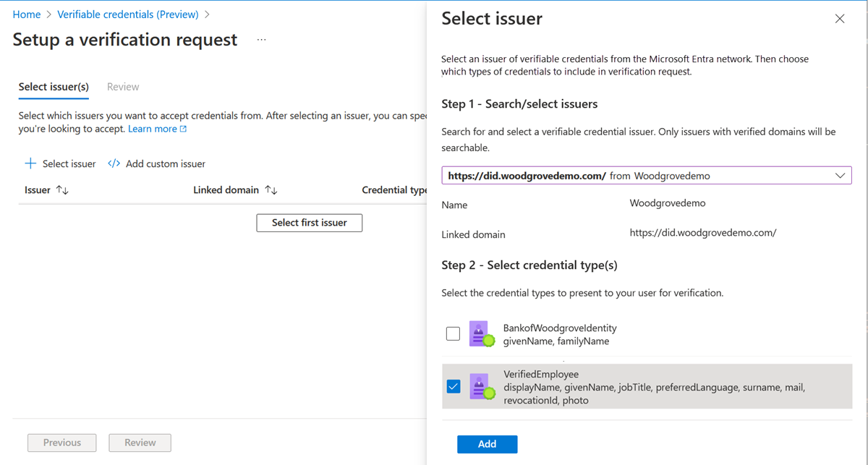Sort by Issuer using the arrows icon

[x=63, y=190]
